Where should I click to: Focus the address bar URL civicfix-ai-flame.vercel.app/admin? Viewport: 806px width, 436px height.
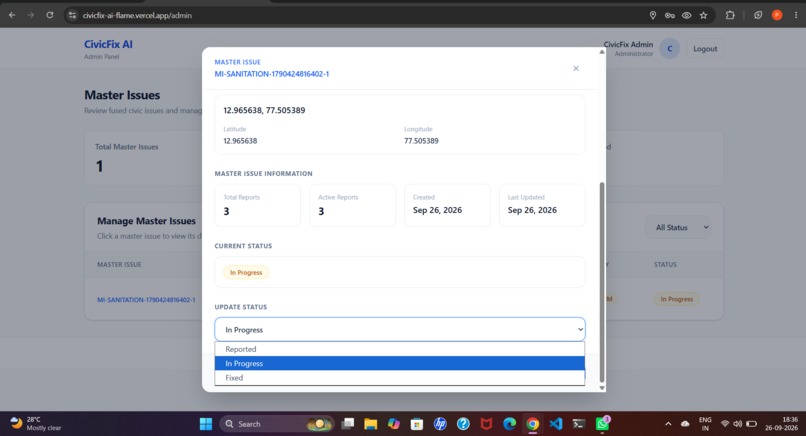(x=137, y=15)
